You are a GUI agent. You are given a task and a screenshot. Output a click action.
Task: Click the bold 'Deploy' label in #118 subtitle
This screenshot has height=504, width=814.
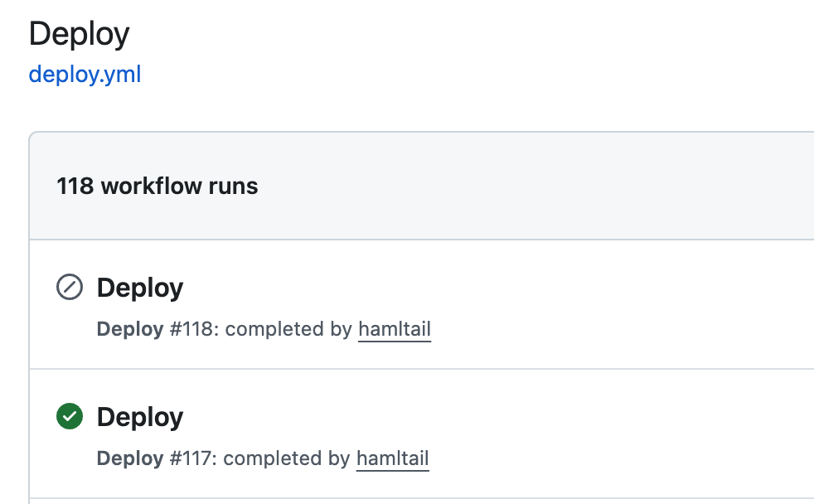tap(129, 329)
